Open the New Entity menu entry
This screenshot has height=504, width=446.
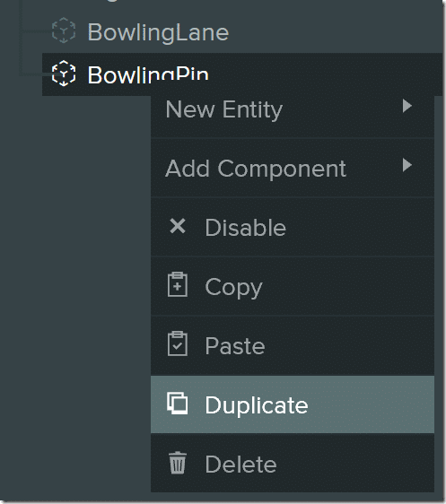(293, 109)
